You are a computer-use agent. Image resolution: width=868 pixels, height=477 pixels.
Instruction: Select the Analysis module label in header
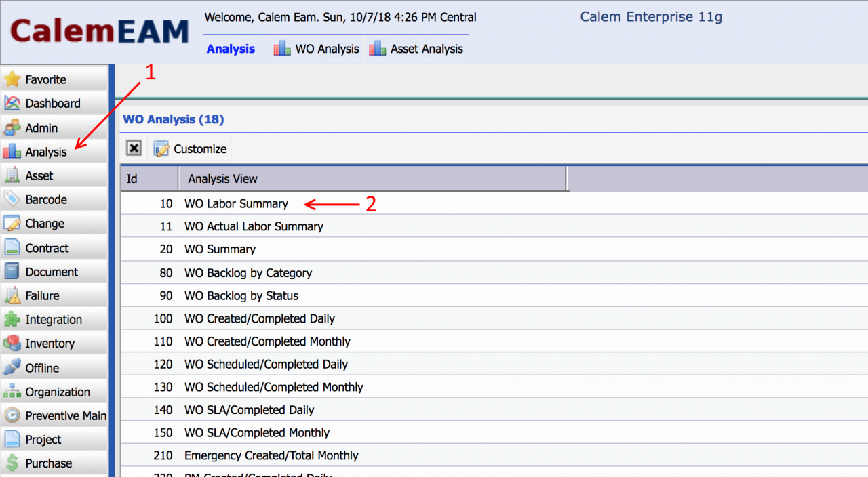pyautogui.click(x=231, y=49)
